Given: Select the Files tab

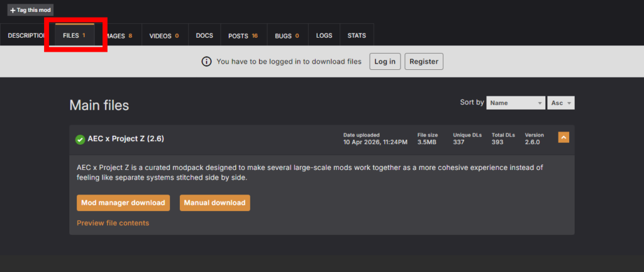Looking at the screenshot, I should pos(74,36).
